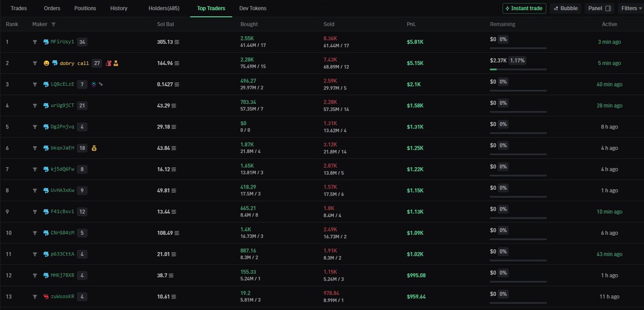Open wallet urUg9jCT
The width and height of the screenshot is (644, 310).
coord(62,105)
